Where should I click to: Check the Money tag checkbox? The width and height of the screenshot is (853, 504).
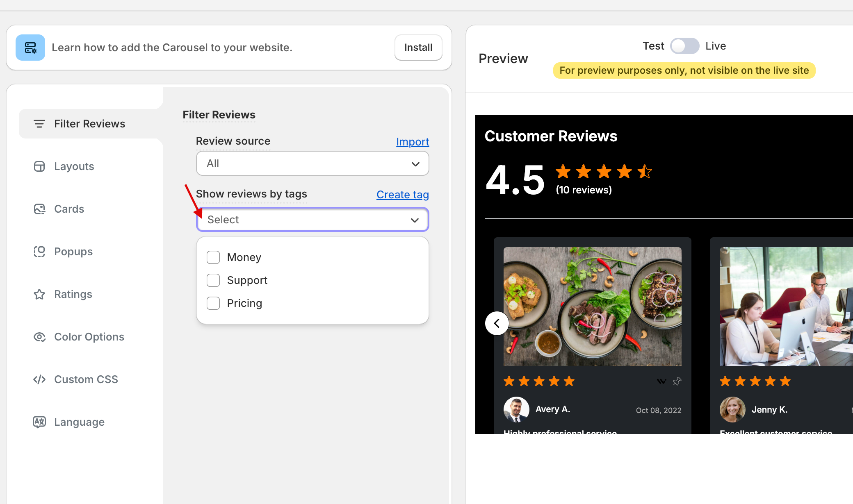213,257
